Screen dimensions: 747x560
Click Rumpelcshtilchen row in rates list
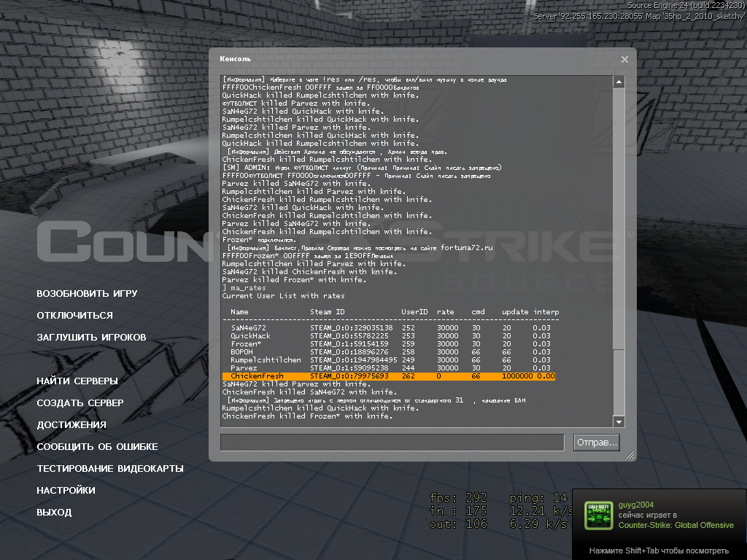point(391,360)
